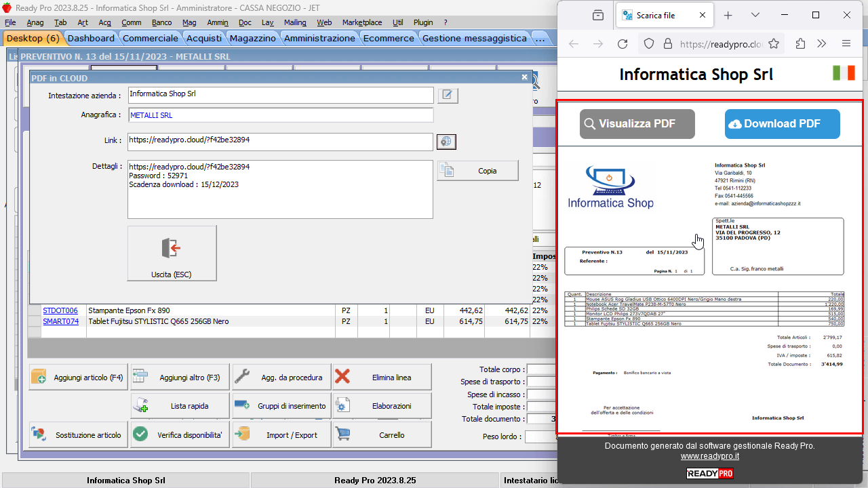Click inside the Dettagli text area
The width and height of the screenshot is (868, 488).
(x=280, y=189)
